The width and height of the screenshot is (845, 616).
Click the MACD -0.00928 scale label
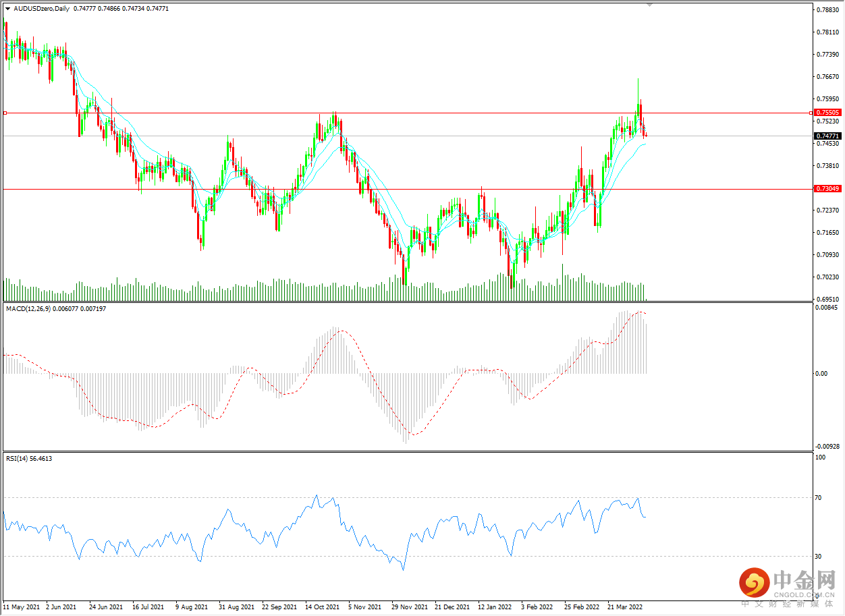point(828,446)
